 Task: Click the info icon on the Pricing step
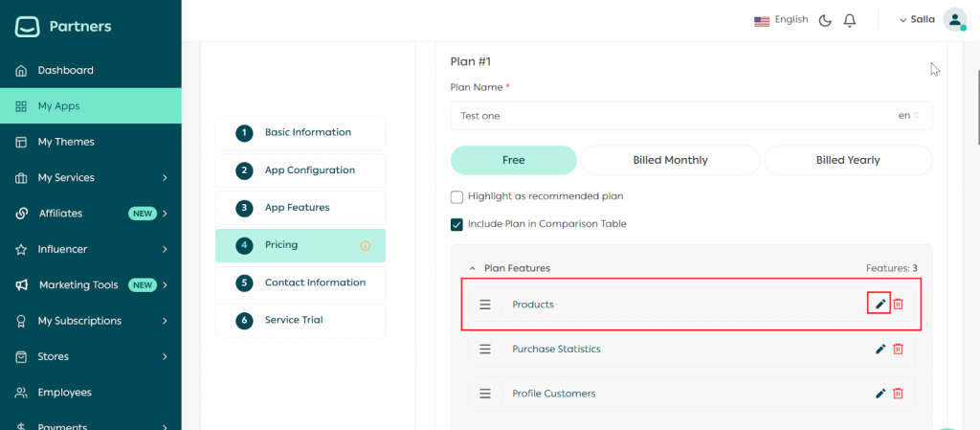click(x=365, y=245)
